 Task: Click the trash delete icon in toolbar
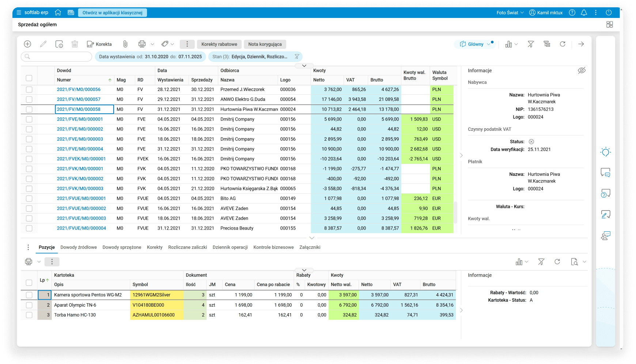[75, 44]
